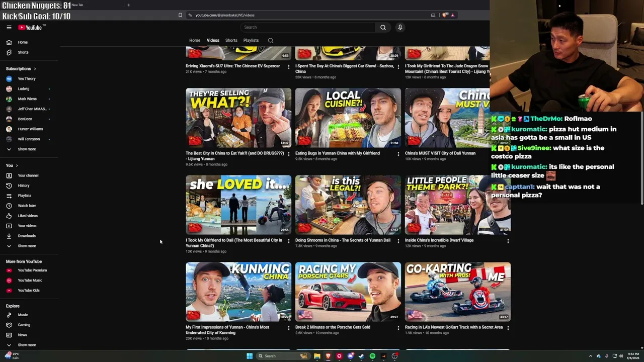Image resolution: width=644 pixels, height=362 pixels.
Task: Start voice search with the microphone
Action: tap(400, 28)
